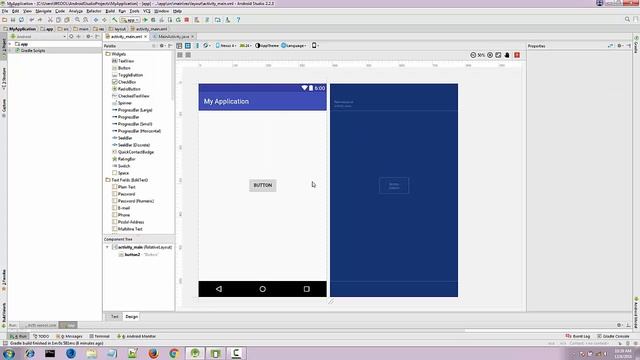Image resolution: width=640 pixels, height=360 pixels.
Task: Open the Terminal tool window
Action: click(x=99, y=336)
